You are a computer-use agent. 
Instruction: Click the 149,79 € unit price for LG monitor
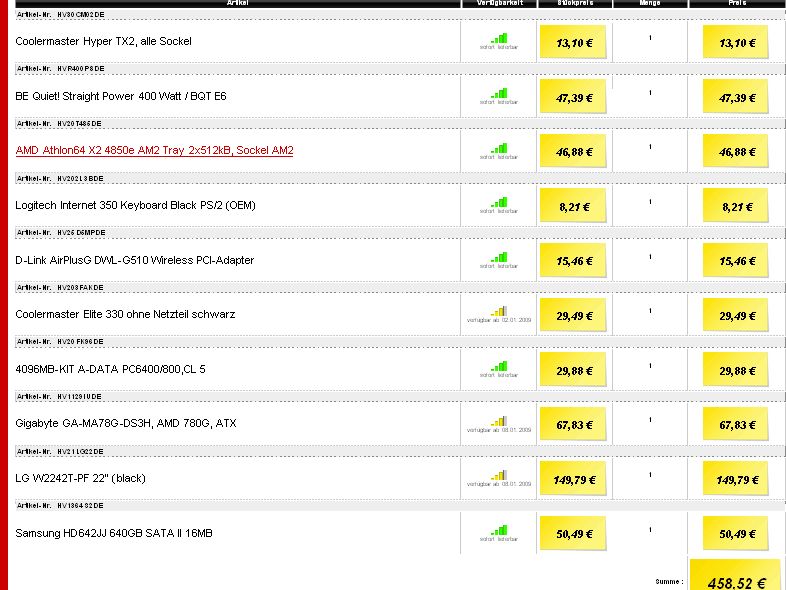pyautogui.click(x=573, y=479)
